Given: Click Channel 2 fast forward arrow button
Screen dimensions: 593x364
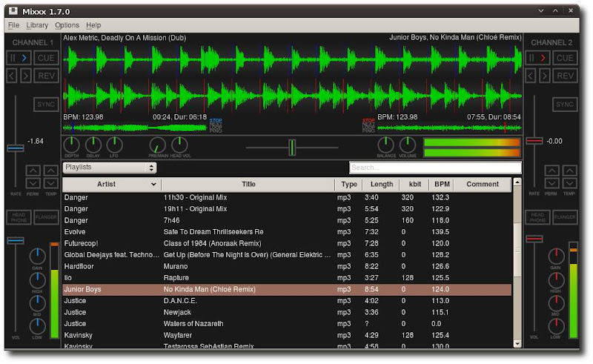Looking at the screenshot, I should (x=545, y=76).
